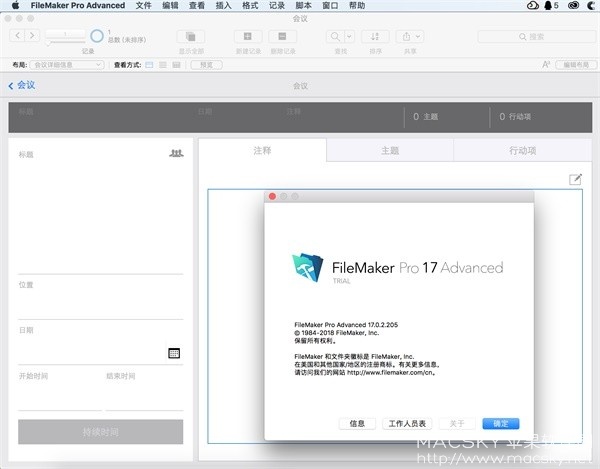Click the 编辑布局 button

(576, 65)
